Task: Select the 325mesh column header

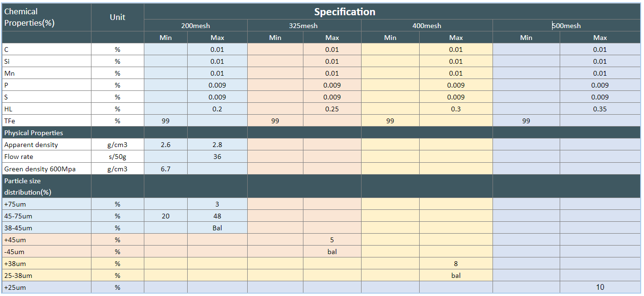Action: click(303, 26)
